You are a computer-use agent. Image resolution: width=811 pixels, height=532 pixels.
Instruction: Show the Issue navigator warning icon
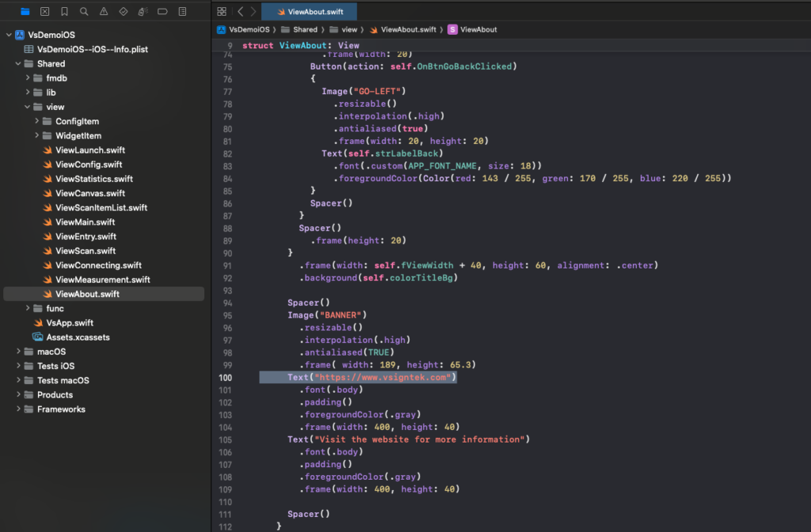coord(104,12)
